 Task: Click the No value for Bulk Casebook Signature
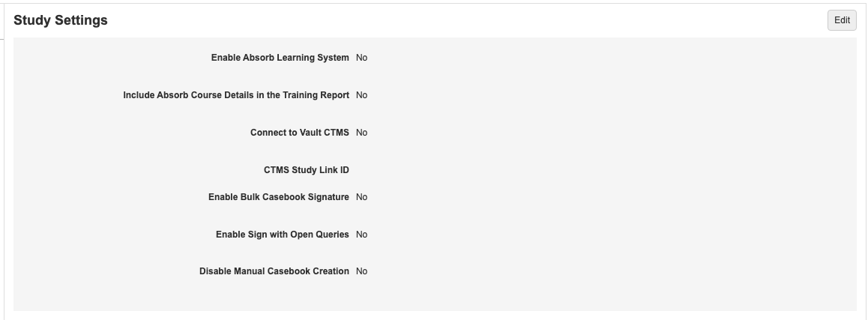point(361,197)
